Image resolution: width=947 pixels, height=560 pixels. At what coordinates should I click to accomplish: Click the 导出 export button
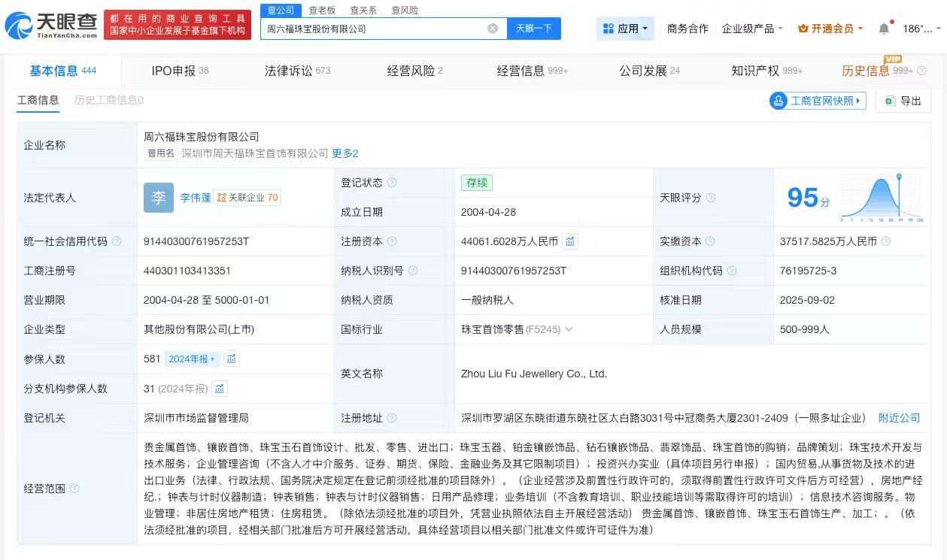[x=903, y=101]
